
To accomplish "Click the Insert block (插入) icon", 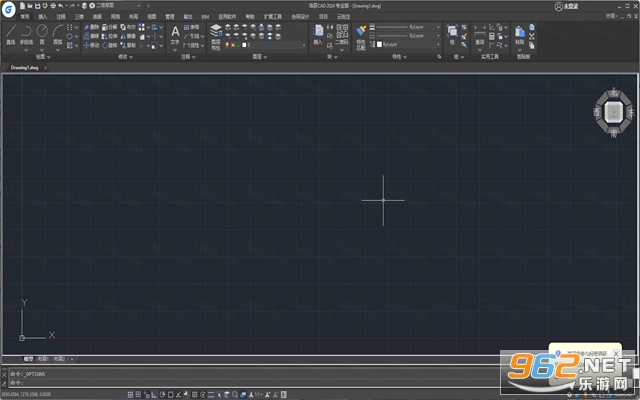I will (x=318, y=34).
